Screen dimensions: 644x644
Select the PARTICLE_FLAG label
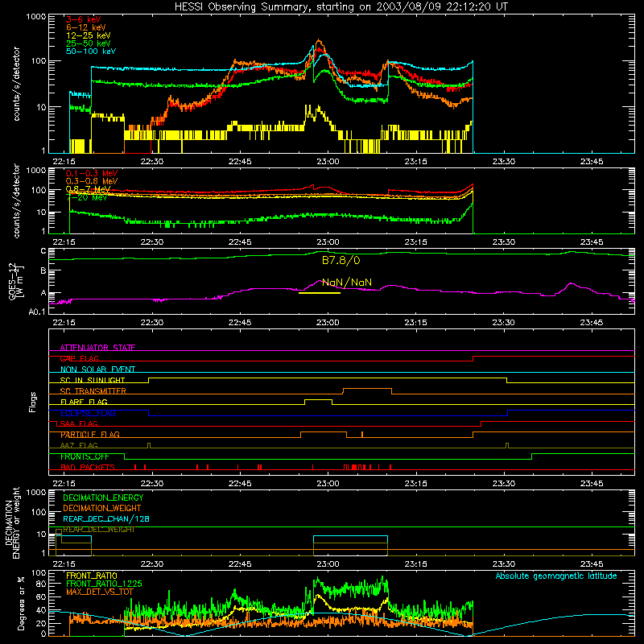90,435
